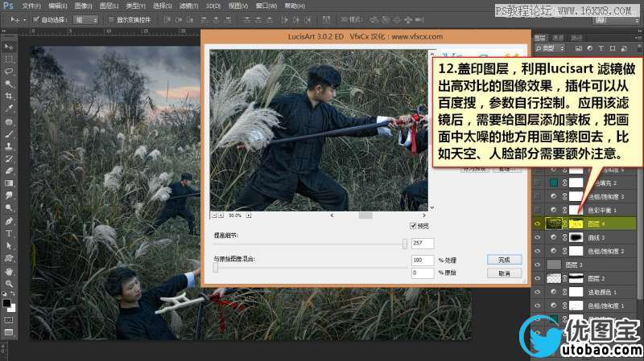Viewport: 644px width, 361px height.
Task: Select the Eyedropper tool
Action: point(9,109)
